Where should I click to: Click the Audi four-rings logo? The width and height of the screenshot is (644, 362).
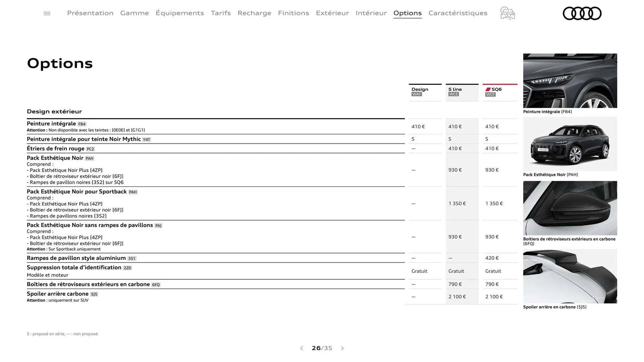click(582, 13)
